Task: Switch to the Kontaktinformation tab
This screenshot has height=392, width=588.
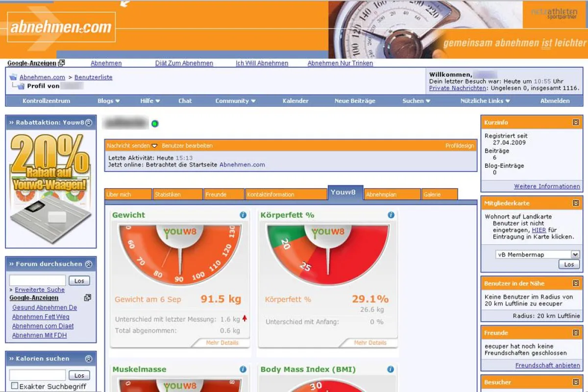Action: 286,194
